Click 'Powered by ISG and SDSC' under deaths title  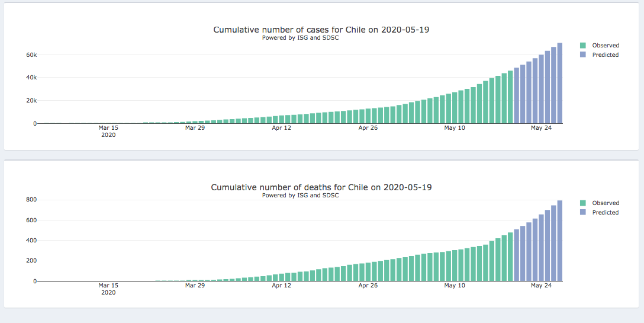coord(300,196)
